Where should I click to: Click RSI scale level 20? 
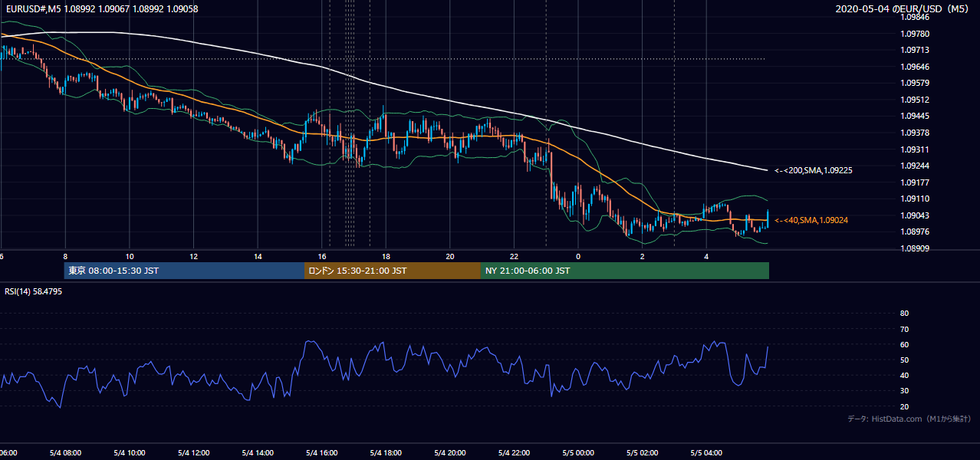pos(904,407)
